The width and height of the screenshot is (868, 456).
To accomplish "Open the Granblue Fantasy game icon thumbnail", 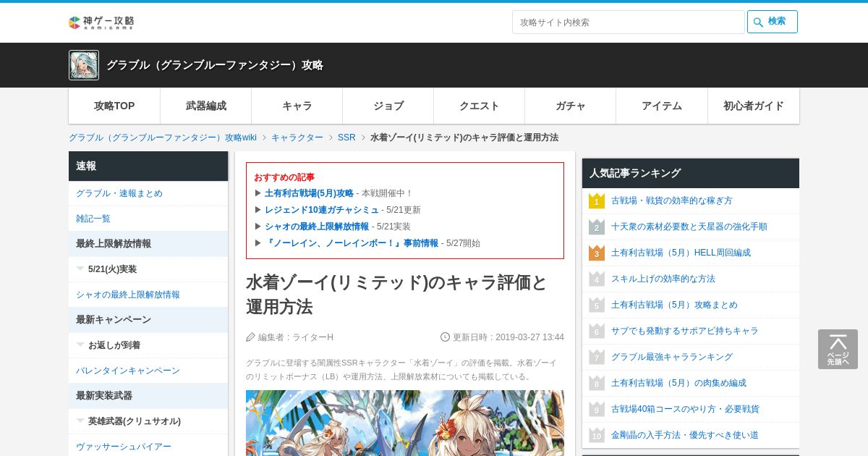I will coord(84,65).
